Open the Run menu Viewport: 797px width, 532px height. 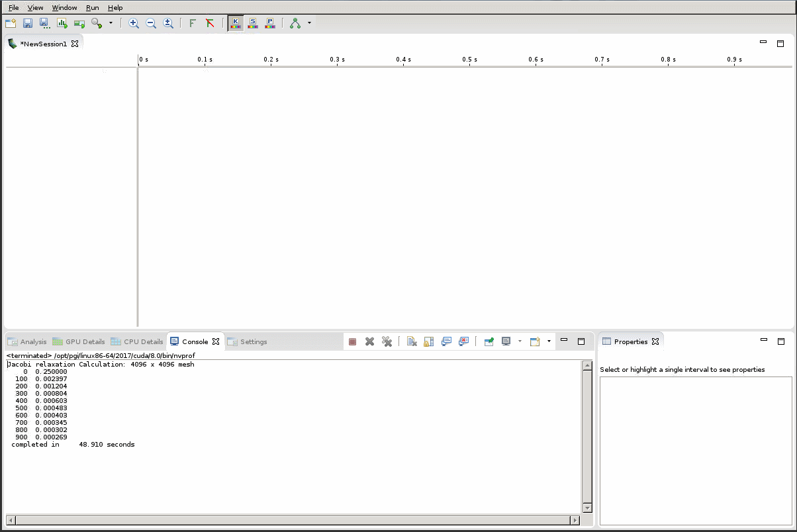pos(92,8)
